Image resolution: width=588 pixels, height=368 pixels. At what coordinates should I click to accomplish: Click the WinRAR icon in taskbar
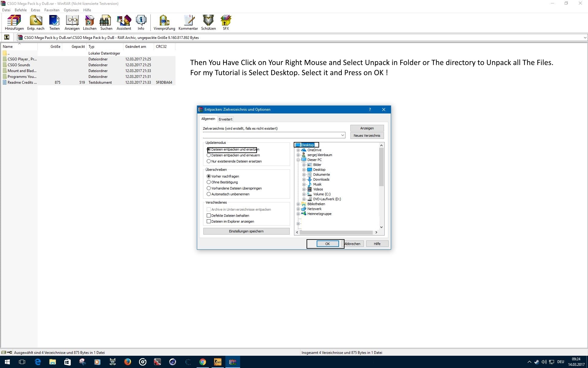pyautogui.click(x=232, y=362)
